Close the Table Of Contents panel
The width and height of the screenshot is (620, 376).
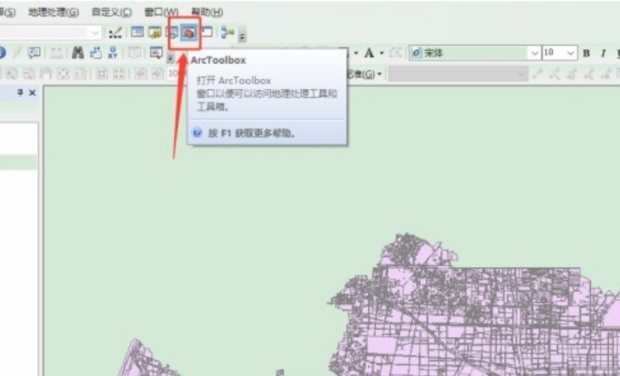[32, 93]
